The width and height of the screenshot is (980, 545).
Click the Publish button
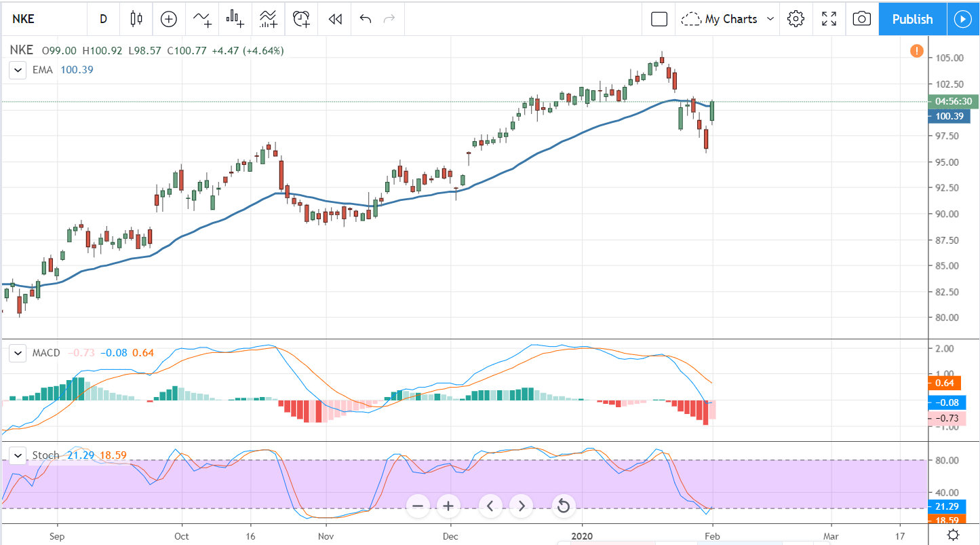(912, 19)
